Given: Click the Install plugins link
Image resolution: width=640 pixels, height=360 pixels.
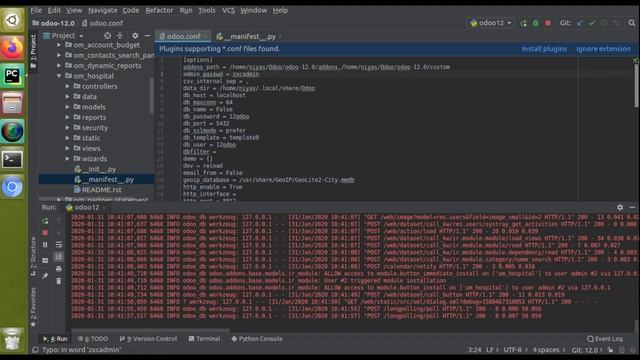Looking at the screenshot, I should click(544, 49).
